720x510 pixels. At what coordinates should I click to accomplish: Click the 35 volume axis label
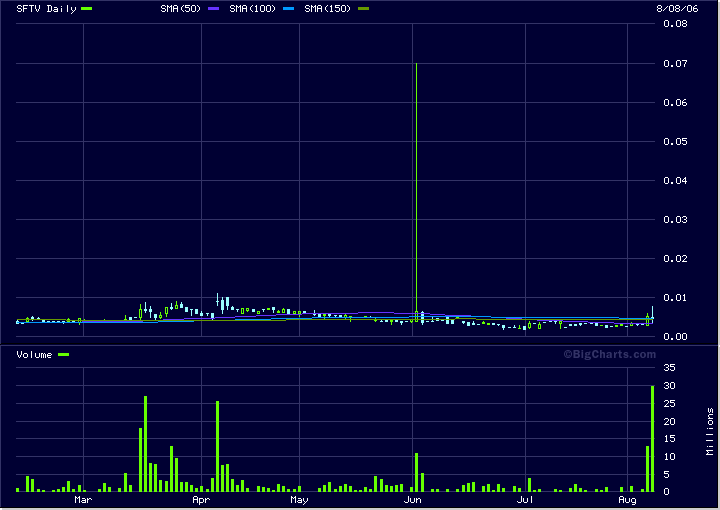coord(669,368)
